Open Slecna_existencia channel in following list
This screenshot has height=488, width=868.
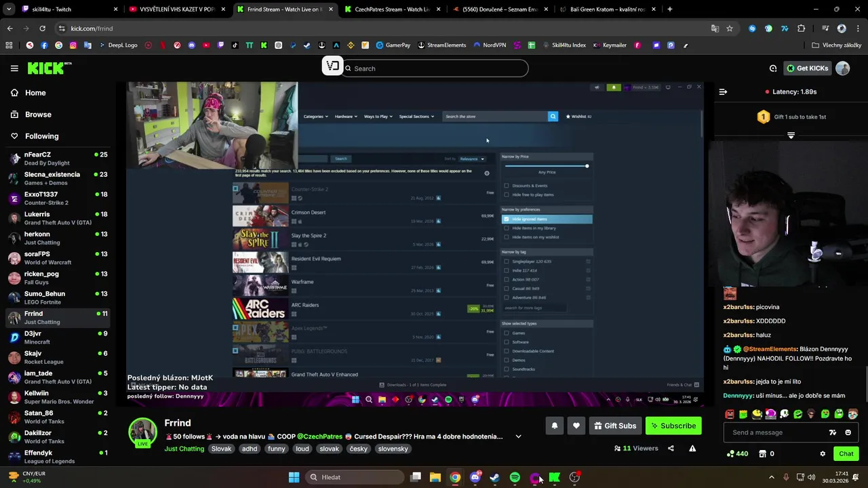tap(58, 178)
